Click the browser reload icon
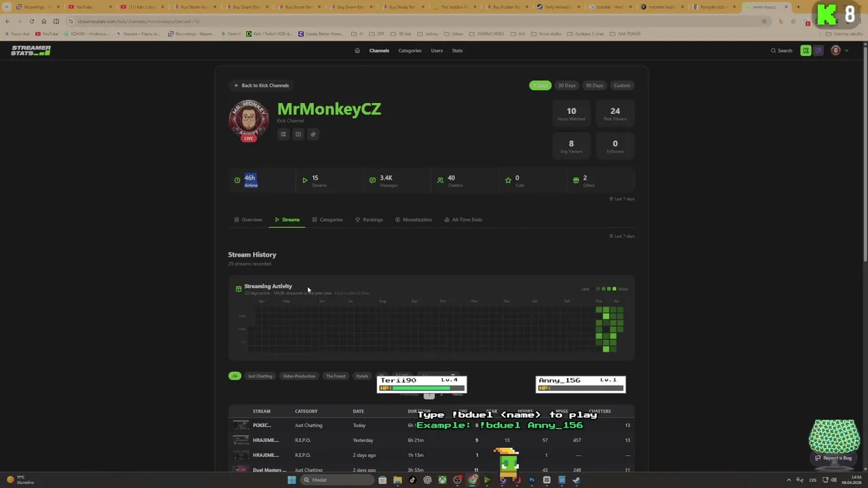Image resolution: width=868 pixels, height=488 pixels. point(31,21)
